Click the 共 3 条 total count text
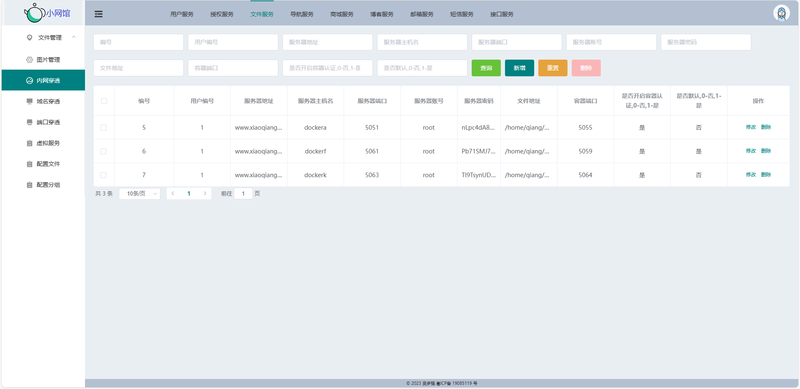Image resolution: width=800 pixels, height=389 pixels. point(104,193)
